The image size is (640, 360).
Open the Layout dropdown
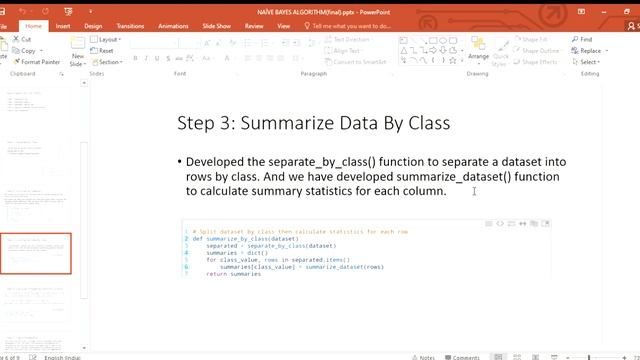[x=106, y=40]
